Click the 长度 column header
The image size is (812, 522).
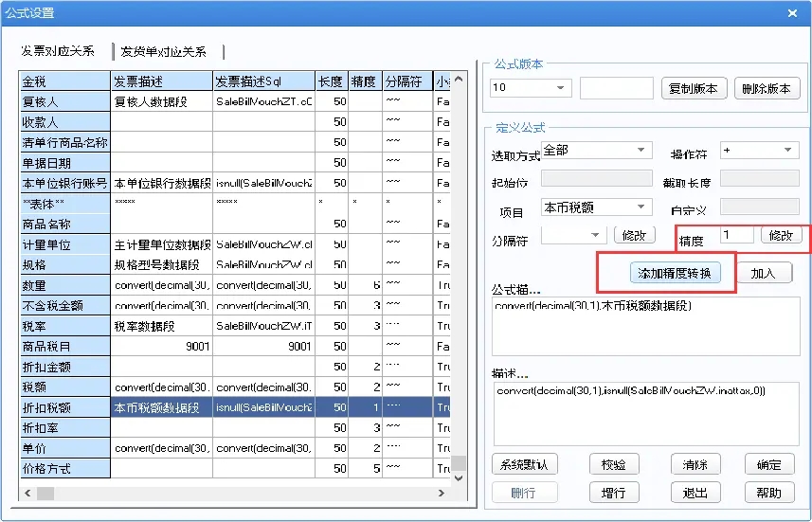[332, 81]
